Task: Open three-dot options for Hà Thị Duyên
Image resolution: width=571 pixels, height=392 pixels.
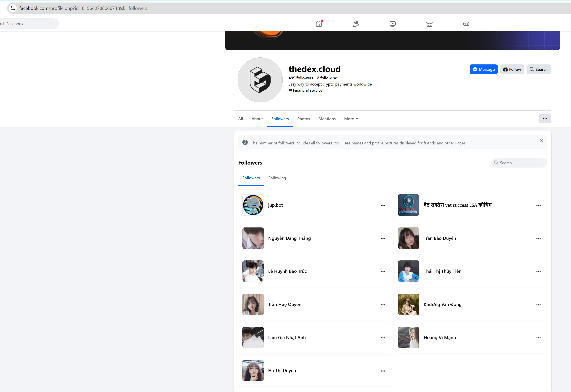Action: tap(383, 371)
